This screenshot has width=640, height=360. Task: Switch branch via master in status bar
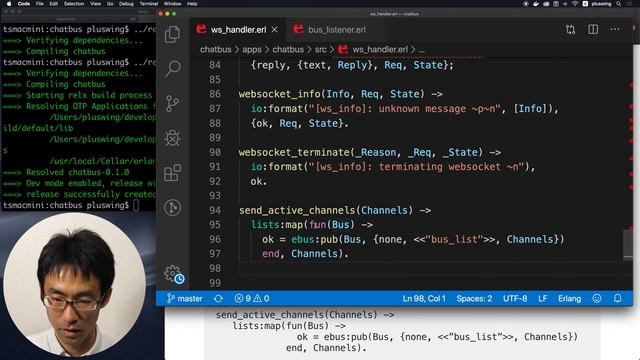point(184,298)
